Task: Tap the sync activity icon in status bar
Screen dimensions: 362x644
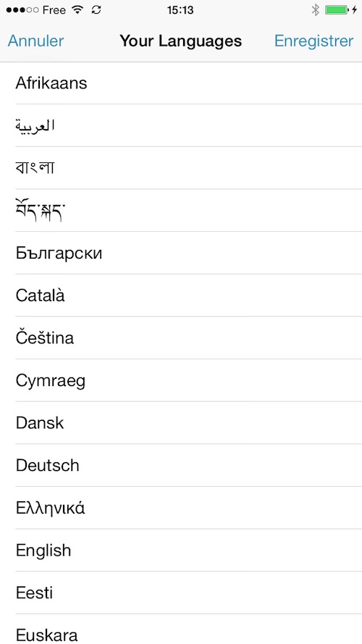Action: (96, 10)
